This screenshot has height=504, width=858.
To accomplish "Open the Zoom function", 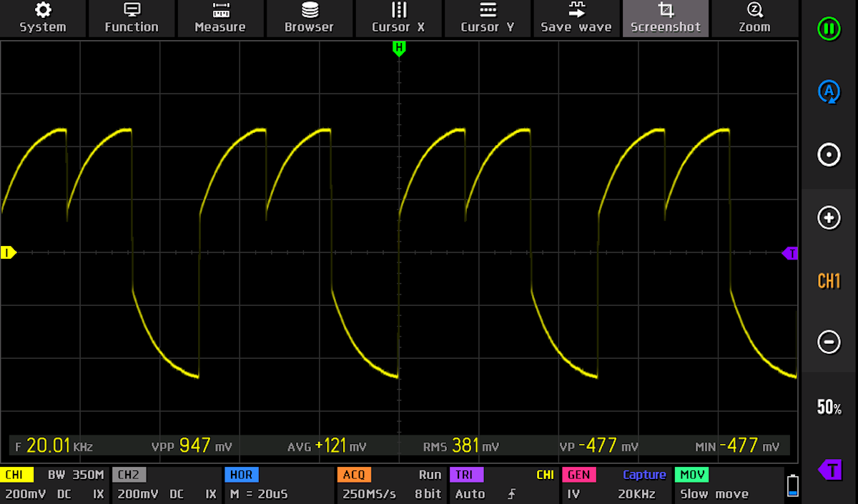I will pyautogui.click(x=754, y=18).
